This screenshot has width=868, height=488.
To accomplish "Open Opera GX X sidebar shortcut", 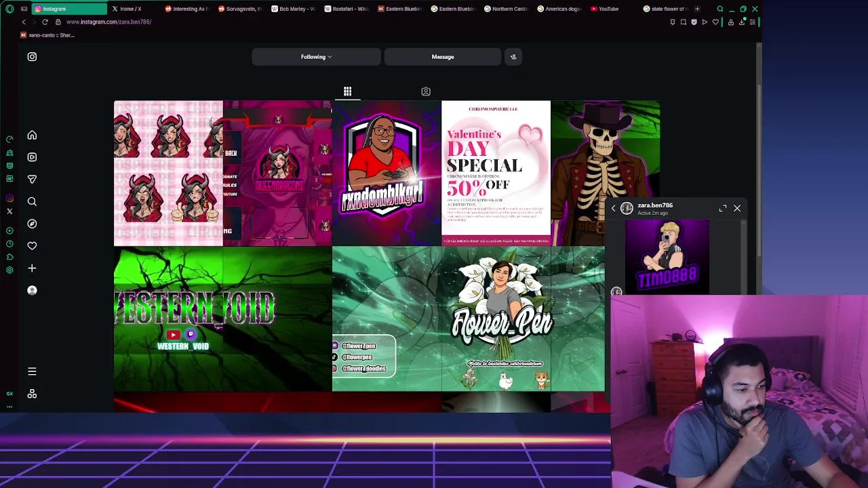I will [9, 211].
